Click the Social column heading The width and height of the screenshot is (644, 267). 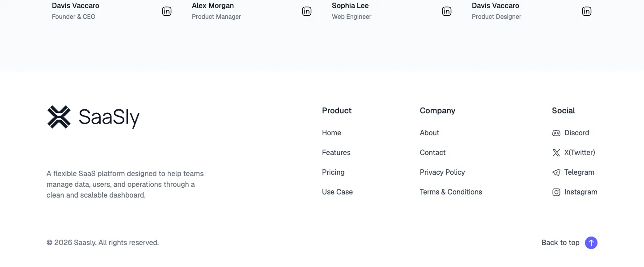(x=563, y=111)
